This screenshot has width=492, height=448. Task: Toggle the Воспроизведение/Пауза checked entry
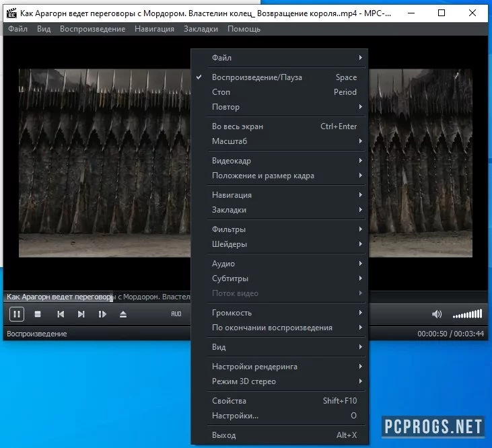(x=279, y=77)
